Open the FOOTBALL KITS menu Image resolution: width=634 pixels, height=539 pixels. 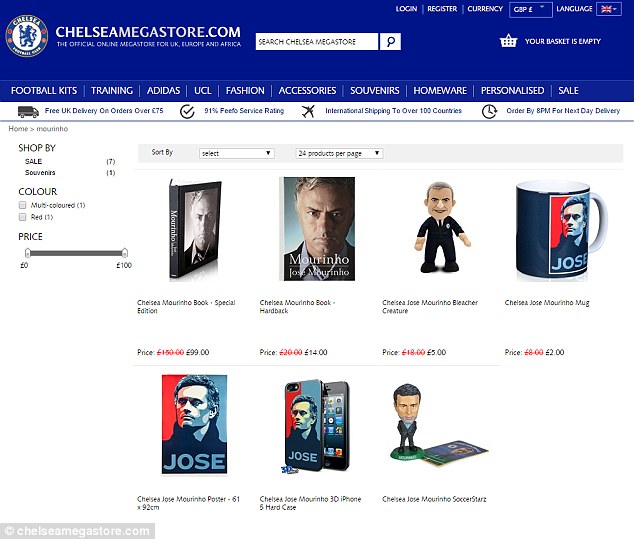click(44, 91)
